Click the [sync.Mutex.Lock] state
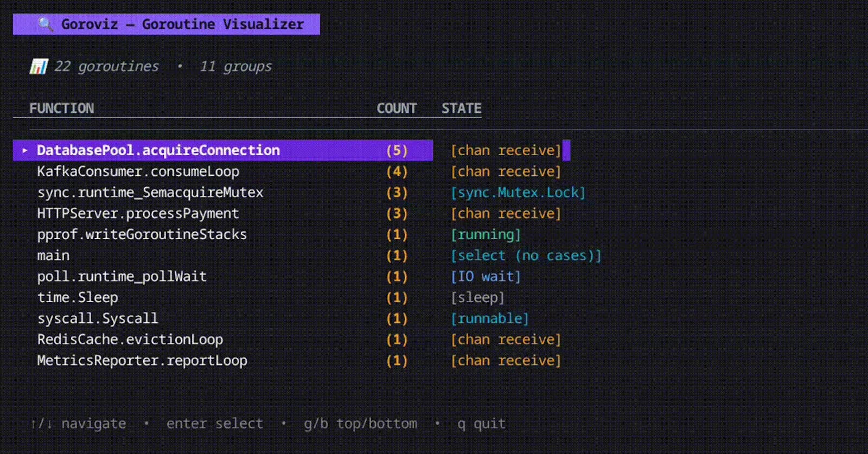This screenshot has width=868, height=454. pyautogui.click(x=518, y=193)
